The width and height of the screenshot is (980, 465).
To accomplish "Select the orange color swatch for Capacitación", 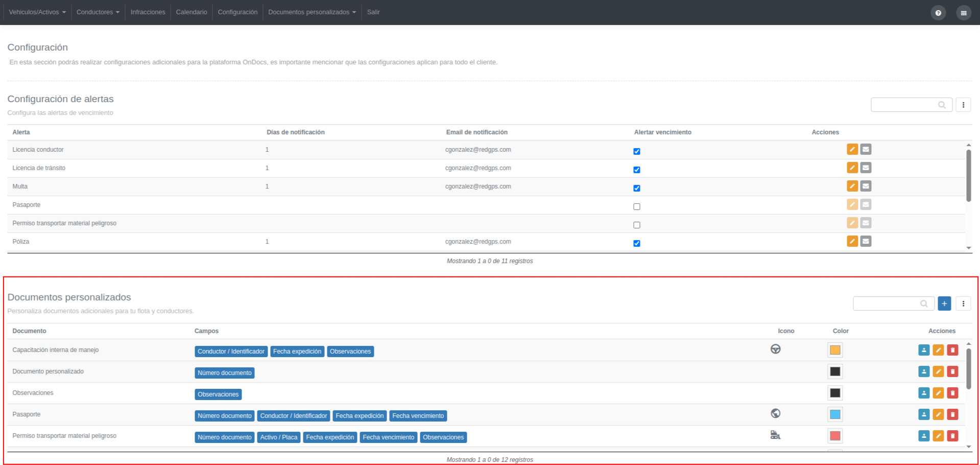I will click(835, 350).
